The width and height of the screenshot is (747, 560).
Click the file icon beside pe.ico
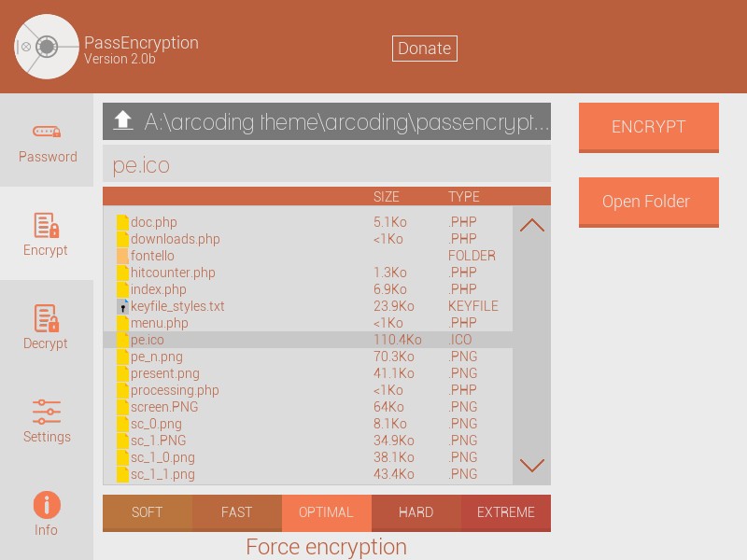click(x=122, y=340)
